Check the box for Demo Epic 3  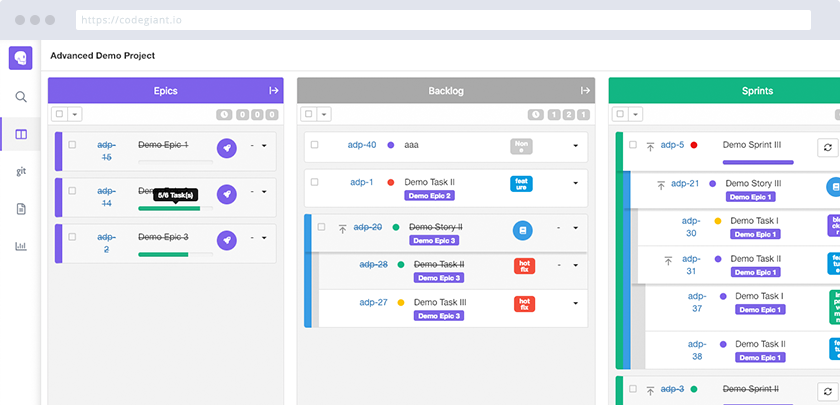[72, 237]
